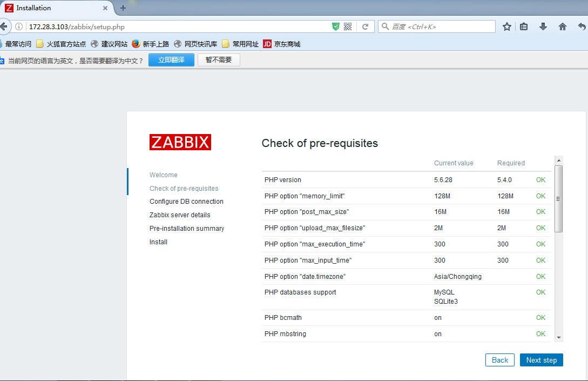Click the ZABBIX logo
The height and width of the screenshot is (381, 588).
[180, 142]
